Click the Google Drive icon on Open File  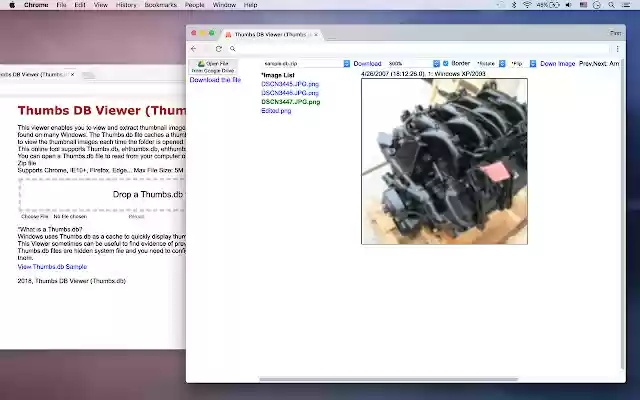tap(200, 63)
